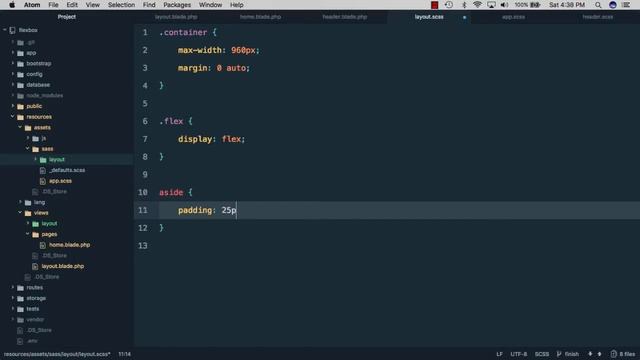The height and width of the screenshot is (360, 640).
Task: Collapse the resources folder chevron
Action: (x=13, y=116)
